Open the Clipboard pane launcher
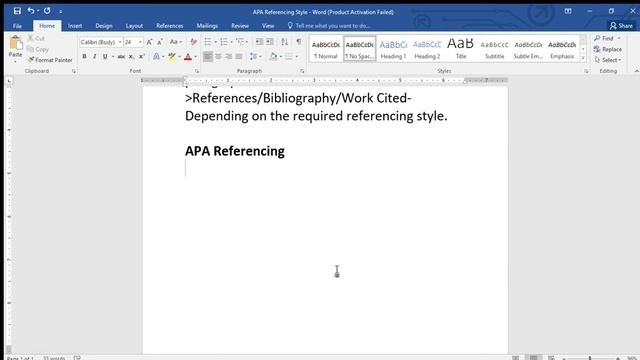The image size is (640, 360). [x=74, y=71]
